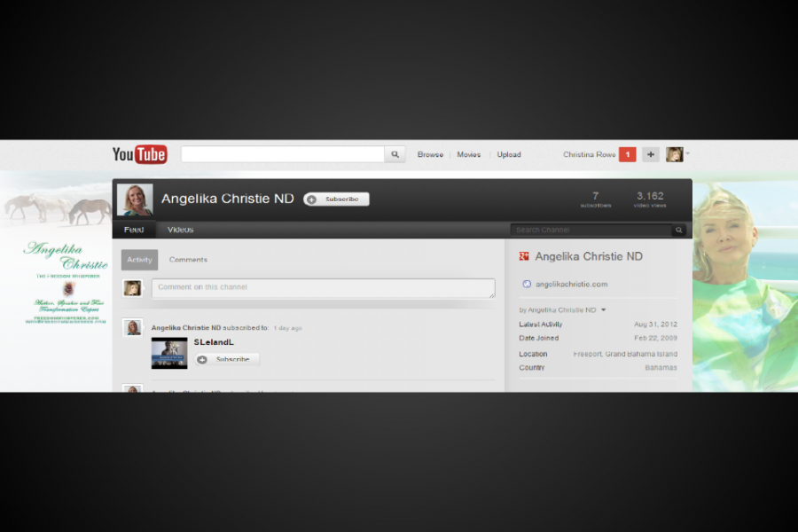798x532 pixels.
Task: Open the SLelandL channel link
Action: 213,342
